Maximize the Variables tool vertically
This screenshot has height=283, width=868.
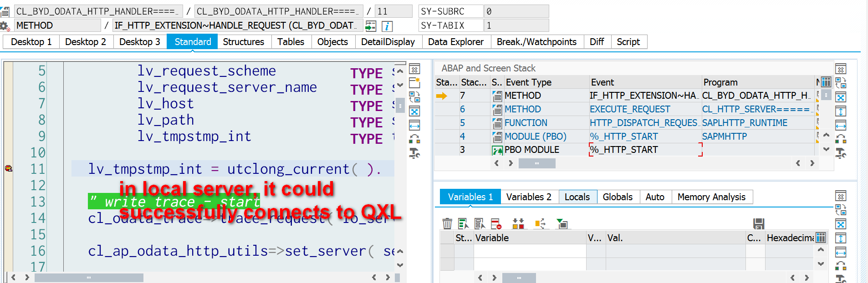click(841, 238)
